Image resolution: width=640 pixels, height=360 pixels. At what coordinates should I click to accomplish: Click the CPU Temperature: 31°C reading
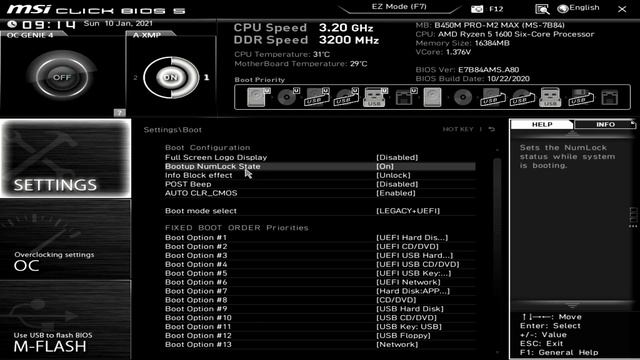pos(282,54)
